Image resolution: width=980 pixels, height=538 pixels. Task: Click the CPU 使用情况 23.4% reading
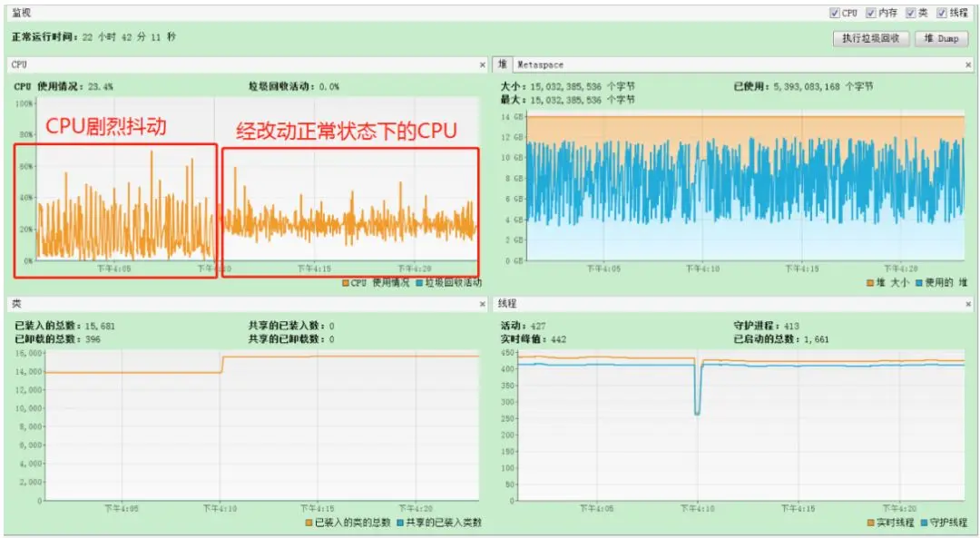[x=101, y=87]
